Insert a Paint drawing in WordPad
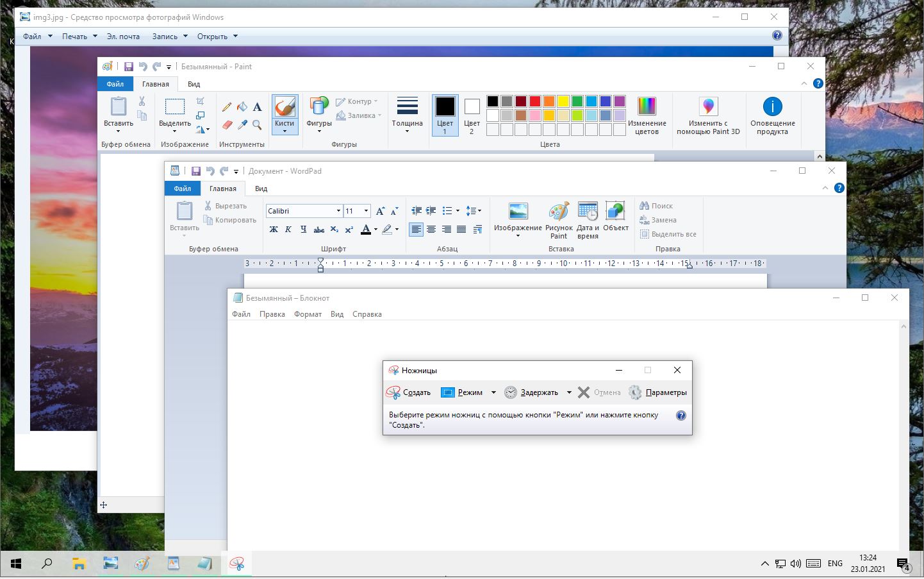 point(559,219)
